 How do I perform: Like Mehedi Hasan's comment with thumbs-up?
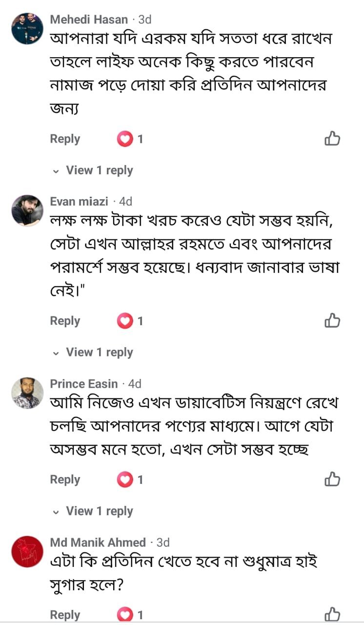(x=332, y=139)
